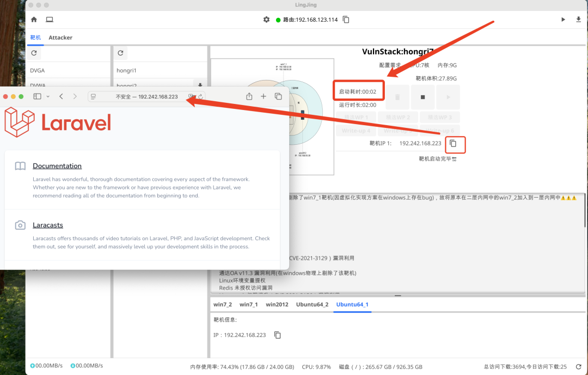Image resolution: width=588 pixels, height=375 pixels.
Task: Click the play icon at top right
Action: pyautogui.click(x=563, y=20)
